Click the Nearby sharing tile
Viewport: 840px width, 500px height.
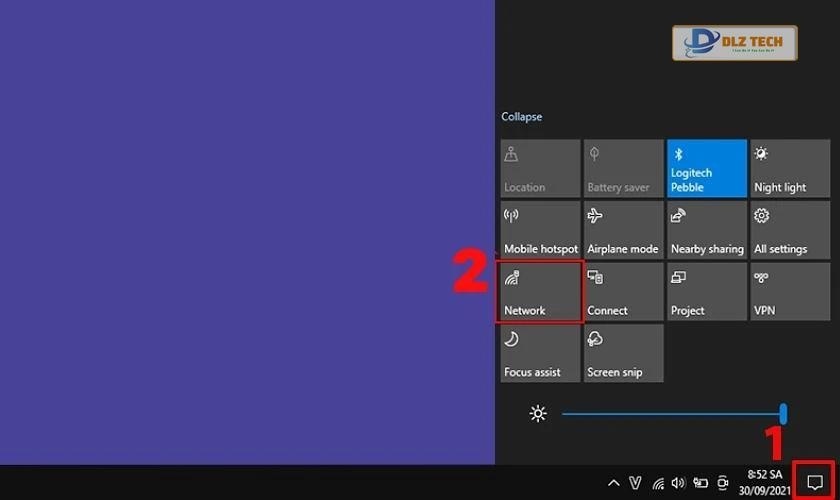point(707,230)
